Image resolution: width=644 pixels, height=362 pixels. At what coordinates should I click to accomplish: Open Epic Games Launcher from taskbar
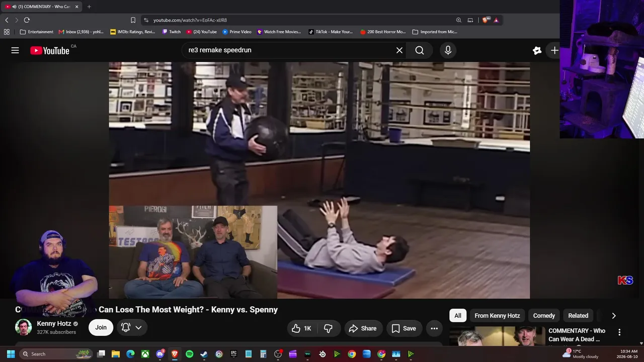coord(233,354)
